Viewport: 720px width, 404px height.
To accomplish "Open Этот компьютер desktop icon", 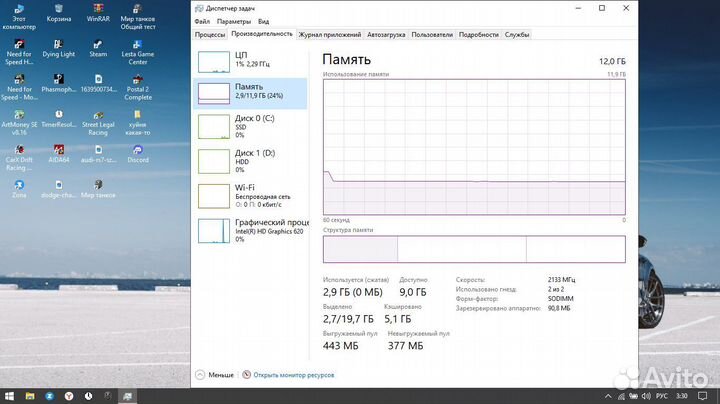I will (19, 17).
